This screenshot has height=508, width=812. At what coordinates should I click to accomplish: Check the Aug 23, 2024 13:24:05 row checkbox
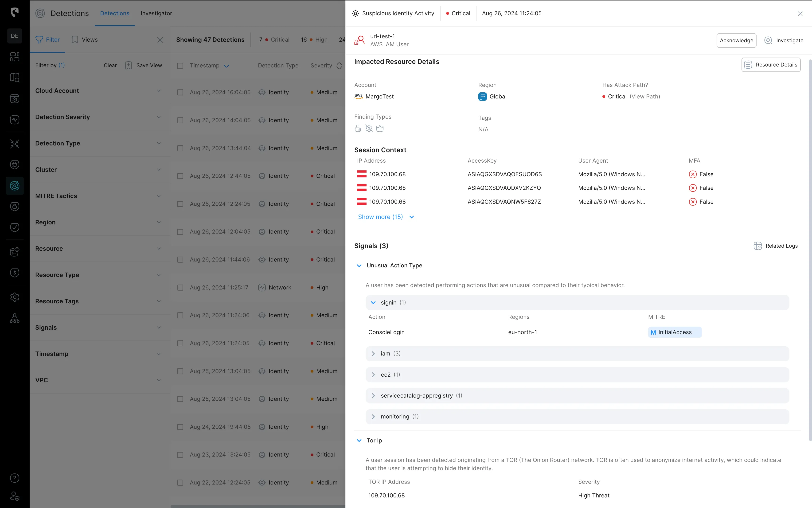[x=180, y=455]
